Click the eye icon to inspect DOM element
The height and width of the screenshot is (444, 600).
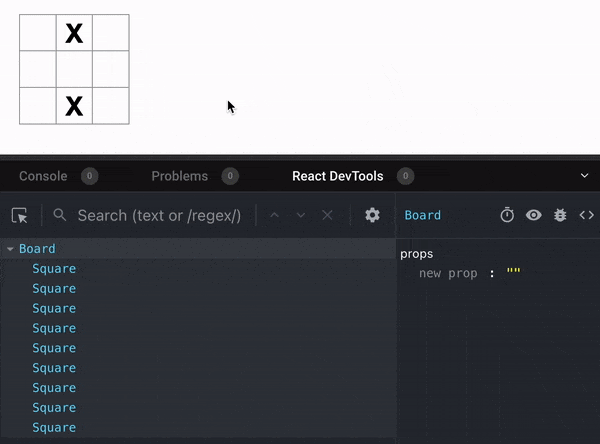coord(534,215)
